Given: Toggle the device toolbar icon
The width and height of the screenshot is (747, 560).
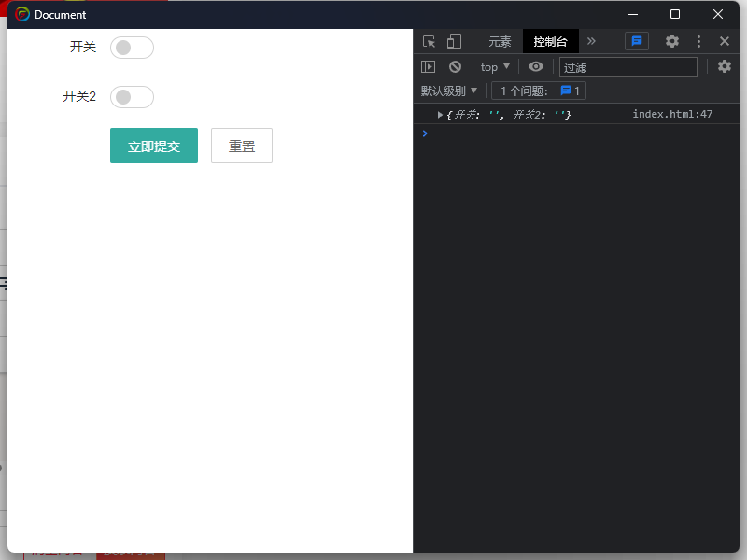Looking at the screenshot, I should click(x=454, y=41).
